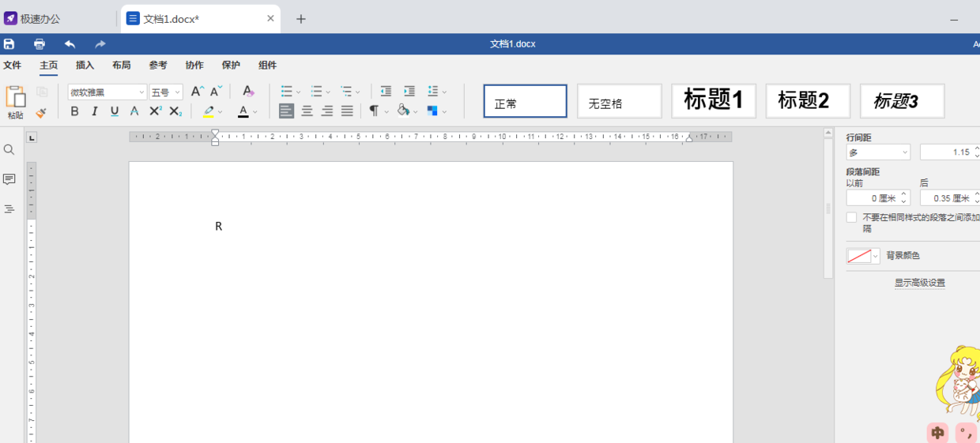Increase the font size
Image resolution: width=980 pixels, height=443 pixels.
(197, 92)
